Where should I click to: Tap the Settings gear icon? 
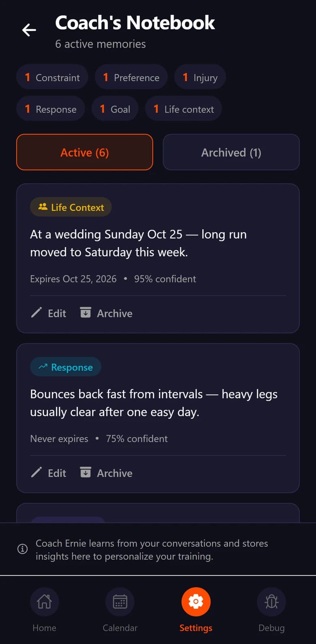196,601
